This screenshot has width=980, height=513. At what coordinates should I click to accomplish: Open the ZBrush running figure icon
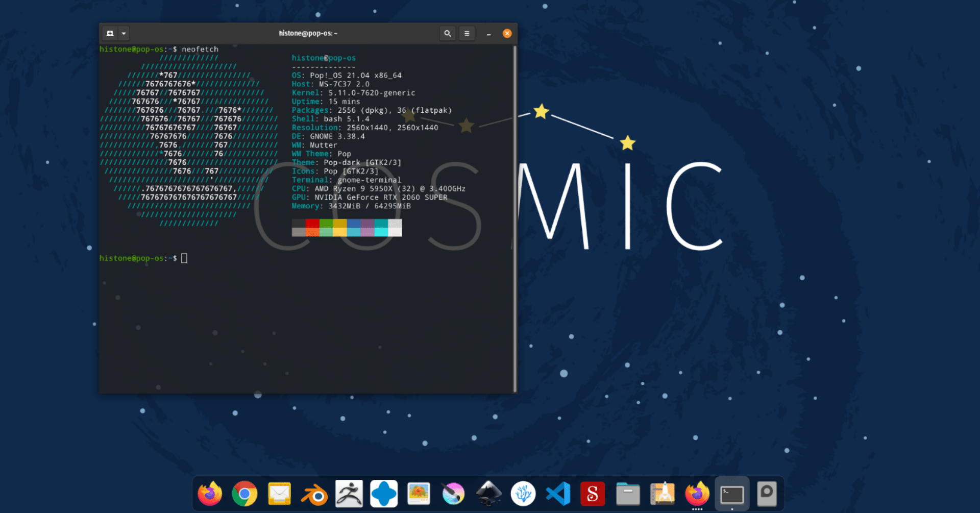(x=349, y=494)
